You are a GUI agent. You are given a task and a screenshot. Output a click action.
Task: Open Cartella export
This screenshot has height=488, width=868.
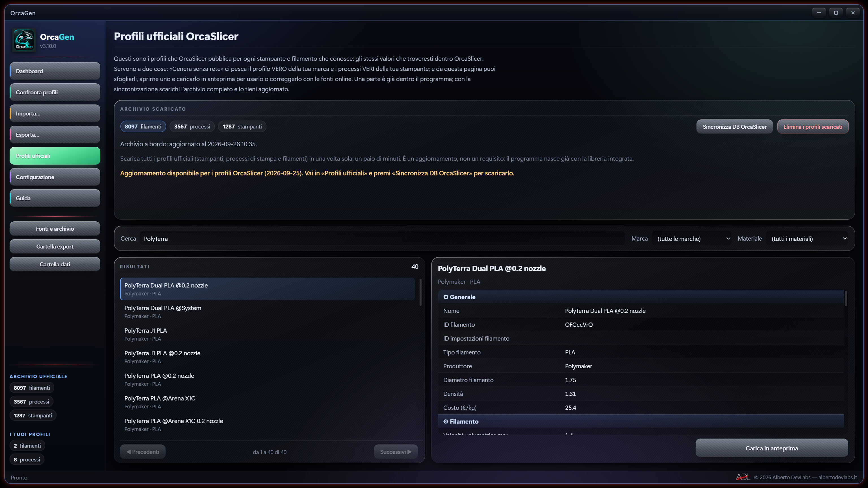point(55,247)
